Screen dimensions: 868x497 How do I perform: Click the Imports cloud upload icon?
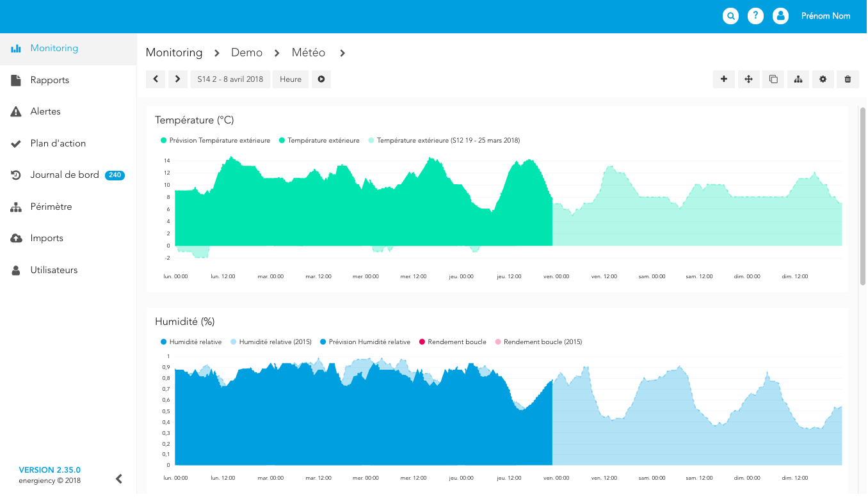click(x=16, y=238)
